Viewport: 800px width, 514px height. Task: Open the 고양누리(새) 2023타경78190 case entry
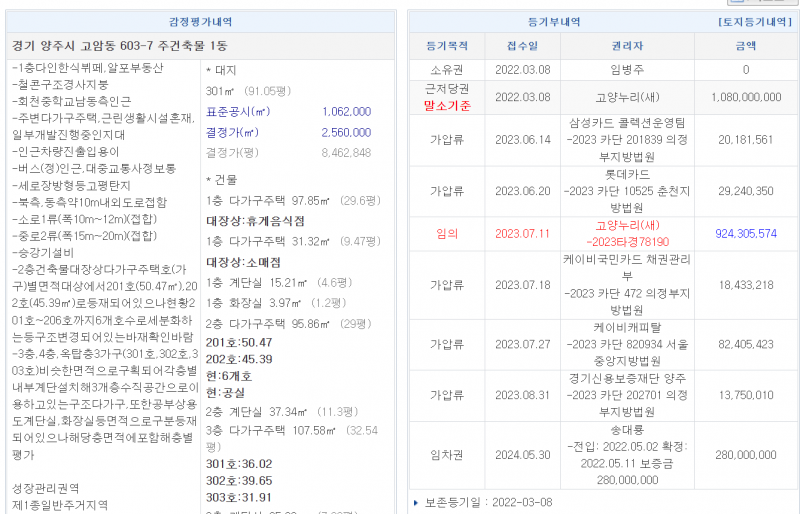pyautogui.click(x=627, y=234)
